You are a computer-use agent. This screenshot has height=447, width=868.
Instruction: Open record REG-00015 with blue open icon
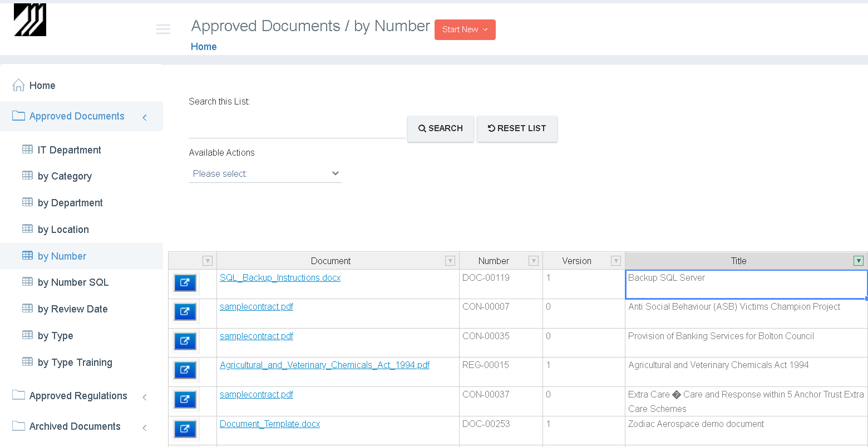(185, 370)
